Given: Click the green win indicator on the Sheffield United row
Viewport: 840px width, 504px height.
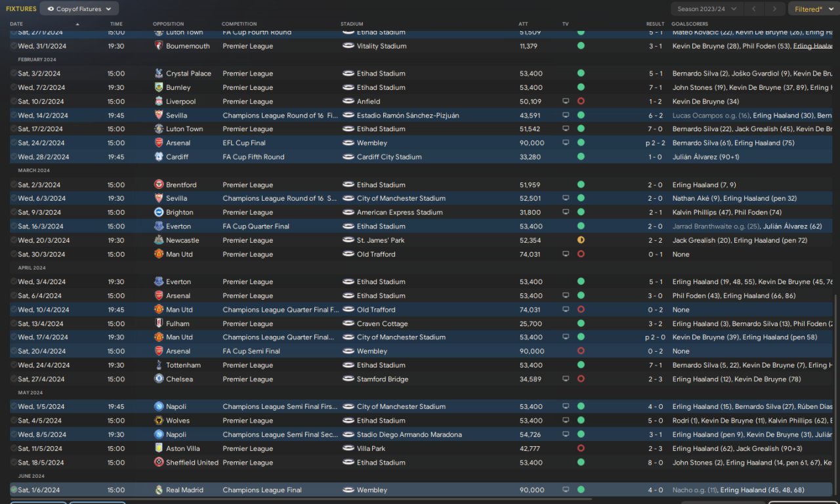Looking at the screenshot, I should (581, 463).
